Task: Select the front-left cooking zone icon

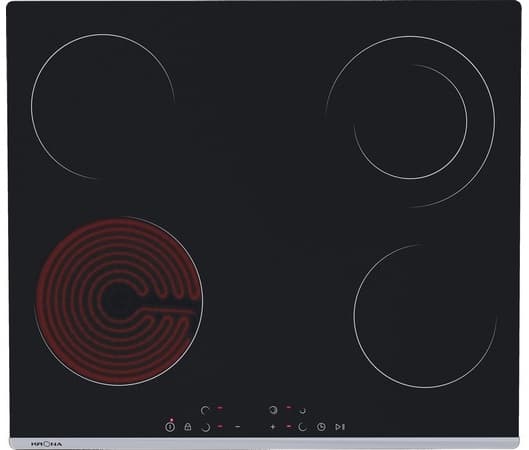Action: pyautogui.click(x=205, y=427)
